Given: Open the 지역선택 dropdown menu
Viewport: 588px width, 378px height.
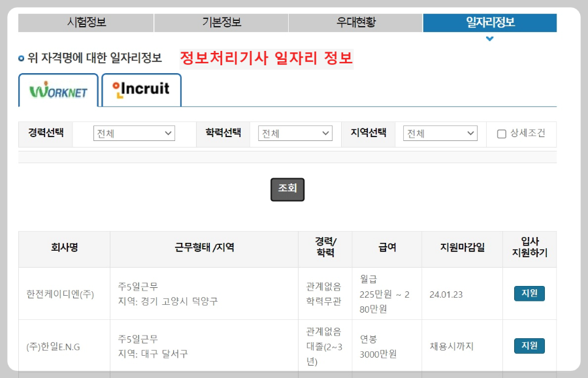Looking at the screenshot, I should tap(439, 133).
